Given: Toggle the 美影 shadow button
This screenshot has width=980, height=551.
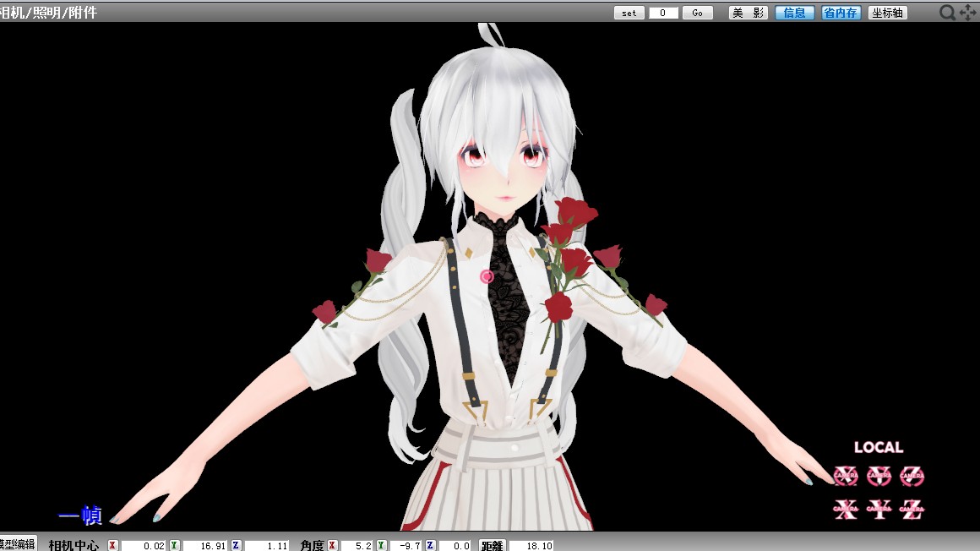Looking at the screenshot, I should [x=748, y=13].
